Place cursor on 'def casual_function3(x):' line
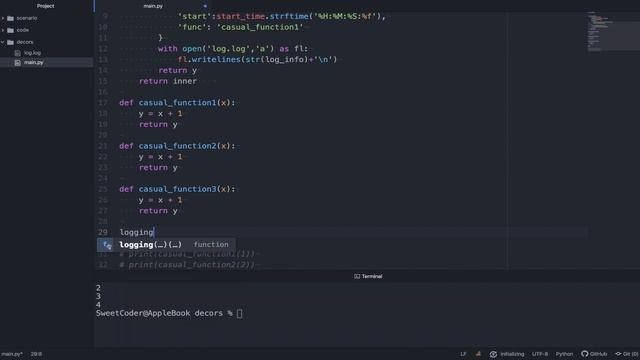Image resolution: width=640 pixels, height=360 pixels. click(x=177, y=189)
